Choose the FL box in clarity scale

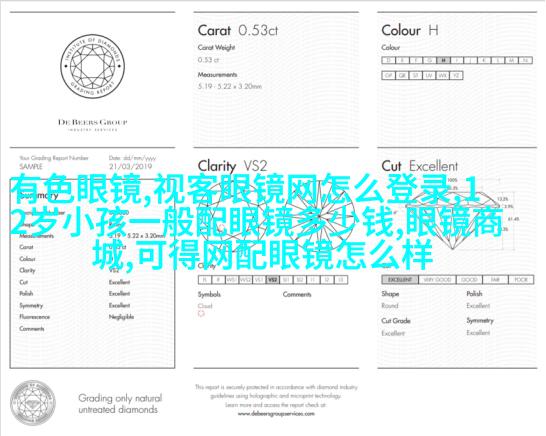[x=205, y=280]
